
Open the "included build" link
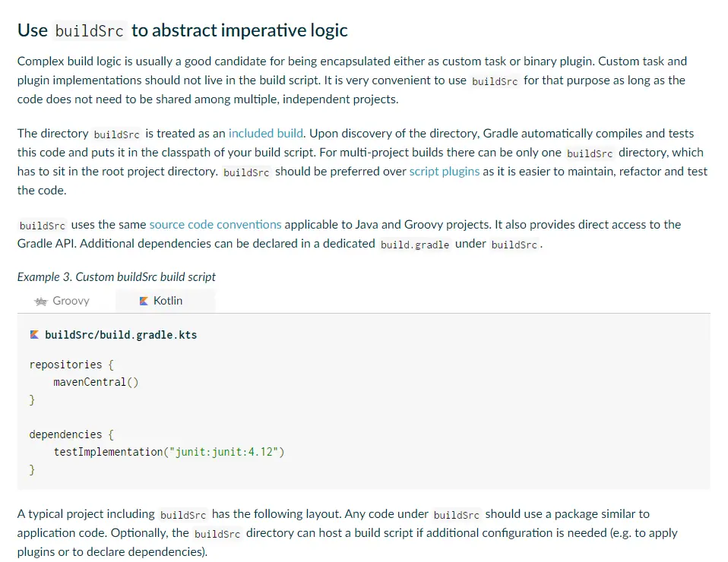266,134
